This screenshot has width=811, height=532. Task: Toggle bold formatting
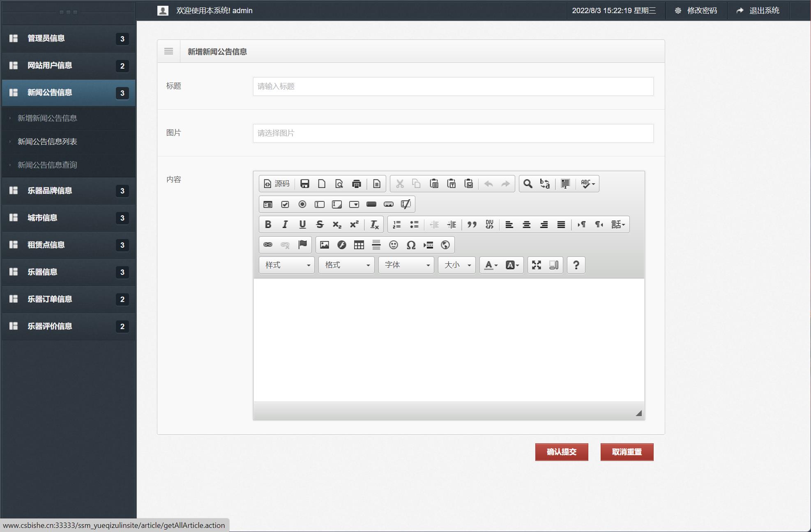pyautogui.click(x=268, y=224)
